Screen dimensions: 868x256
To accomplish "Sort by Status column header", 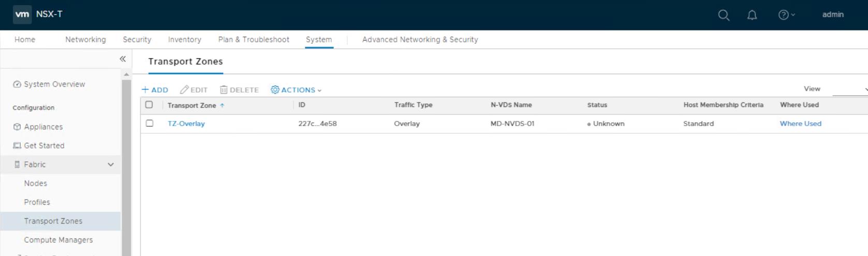I will (x=597, y=105).
